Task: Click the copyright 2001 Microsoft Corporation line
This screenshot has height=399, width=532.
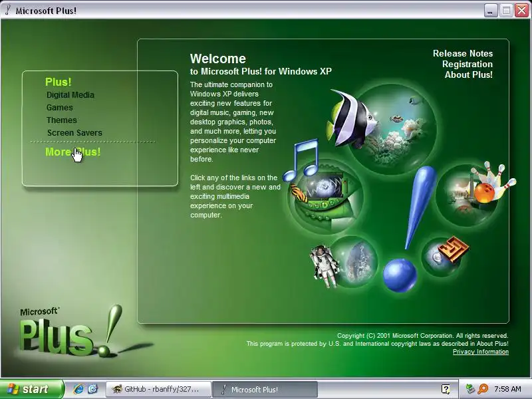Action: pos(422,336)
